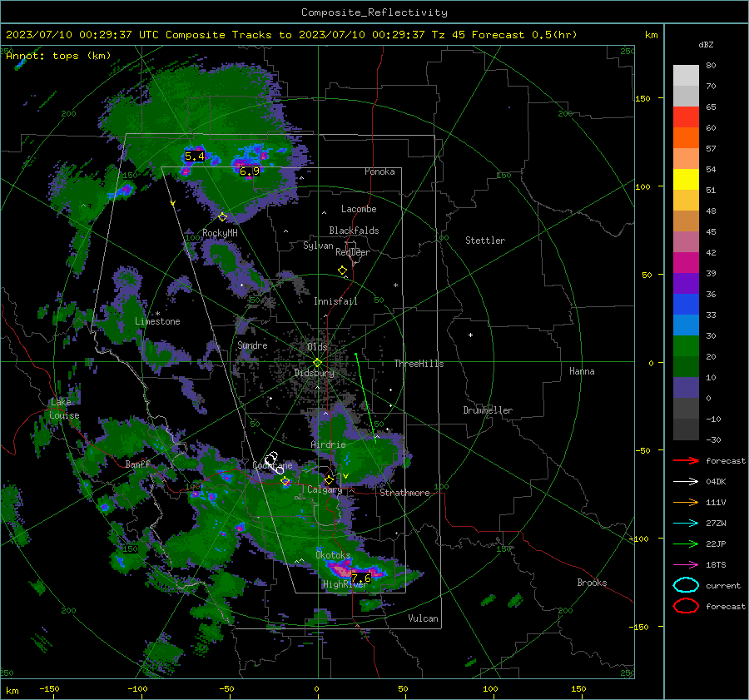Image resolution: width=749 pixels, height=700 pixels.
Task: Click the HighRiver label
Action: pyautogui.click(x=345, y=584)
